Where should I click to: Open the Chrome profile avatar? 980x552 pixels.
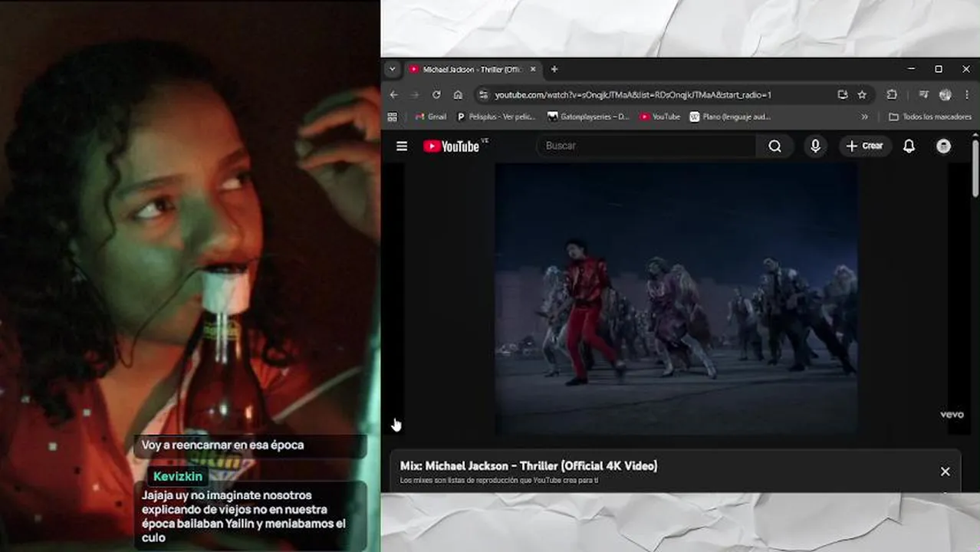[945, 95]
